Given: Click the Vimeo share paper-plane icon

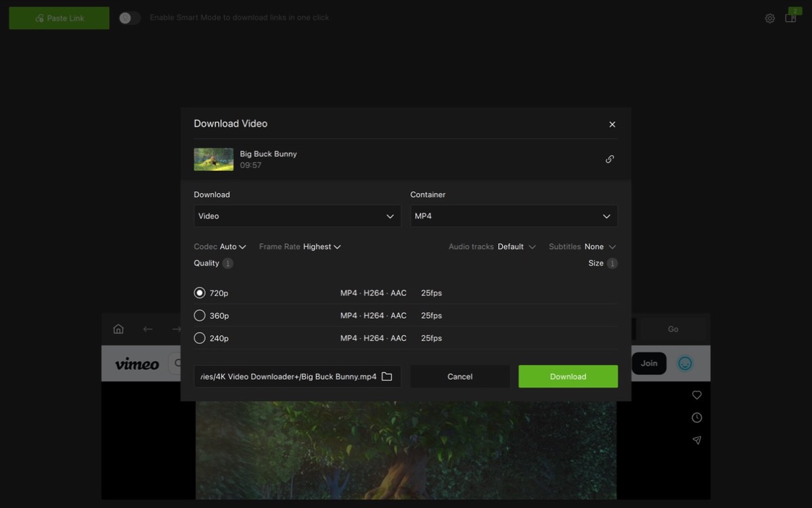Looking at the screenshot, I should tap(697, 440).
